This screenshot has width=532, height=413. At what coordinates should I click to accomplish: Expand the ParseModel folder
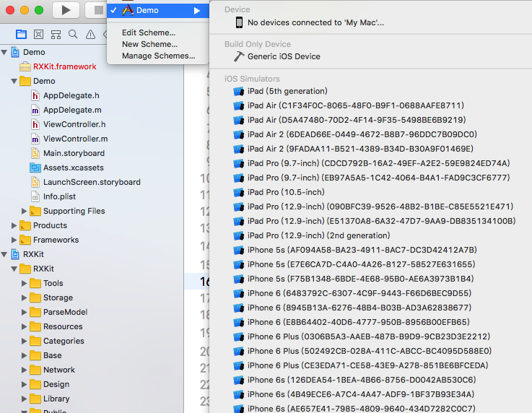pyautogui.click(x=24, y=312)
